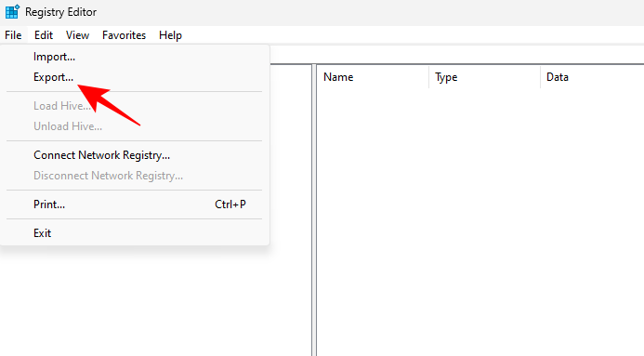
Task: Open the View menu
Action: pos(77,35)
